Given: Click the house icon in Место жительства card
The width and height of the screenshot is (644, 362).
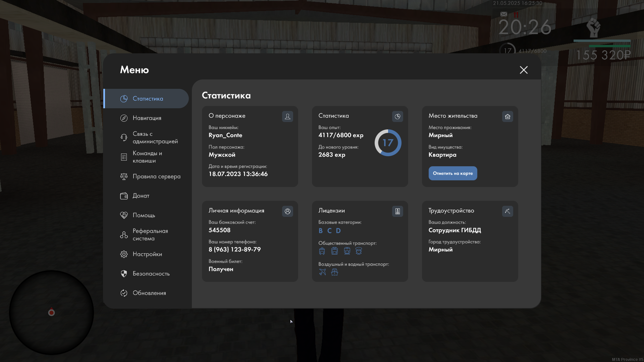Looking at the screenshot, I should click(507, 116).
